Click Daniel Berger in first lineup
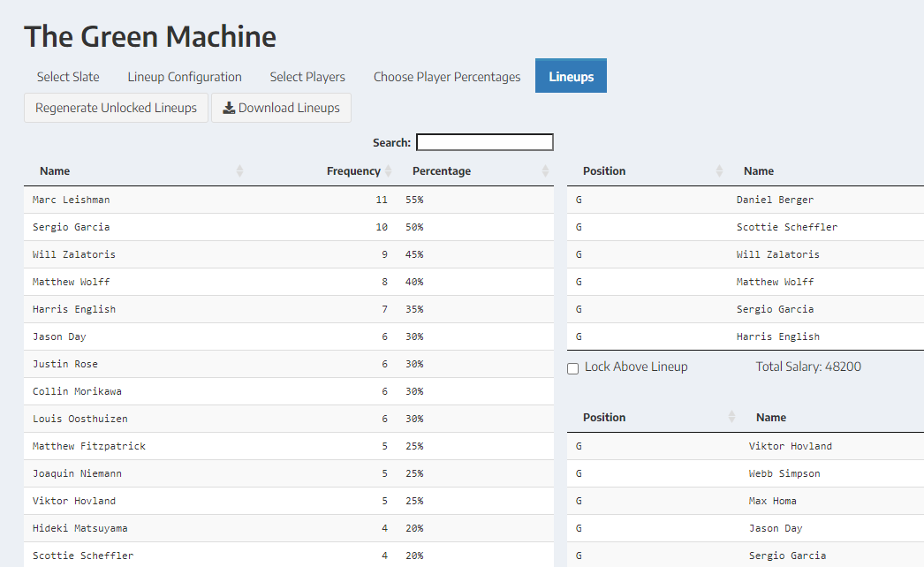Image resolution: width=924 pixels, height=567 pixels. (x=775, y=200)
